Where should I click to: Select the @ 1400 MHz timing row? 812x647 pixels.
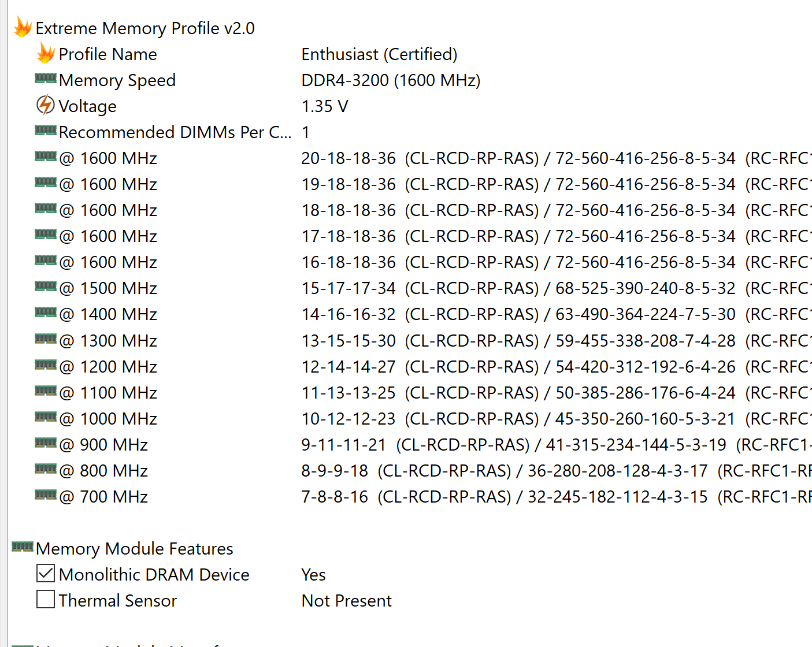pyautogui.click(x=410, y=314)
